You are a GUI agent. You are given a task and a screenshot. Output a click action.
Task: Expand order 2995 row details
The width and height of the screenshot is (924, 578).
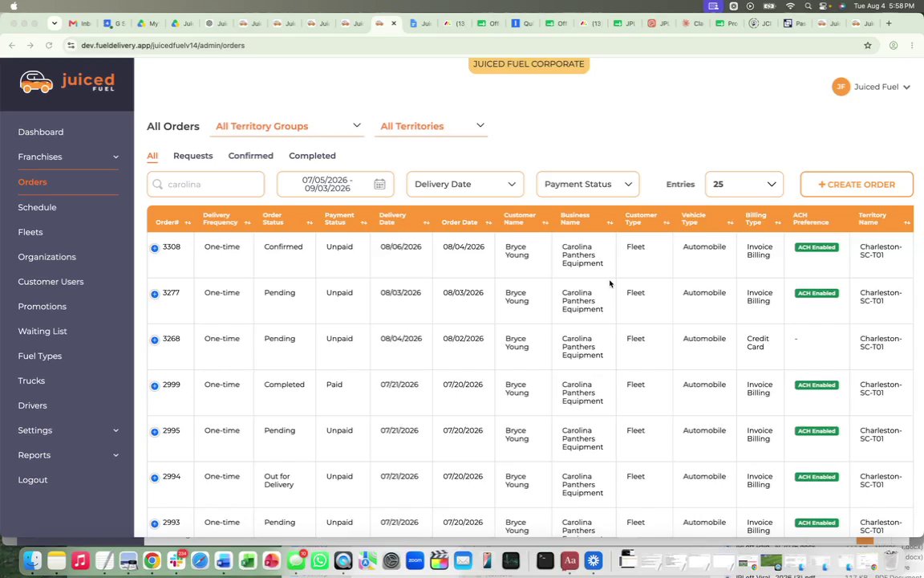click(x=154, y=433)
